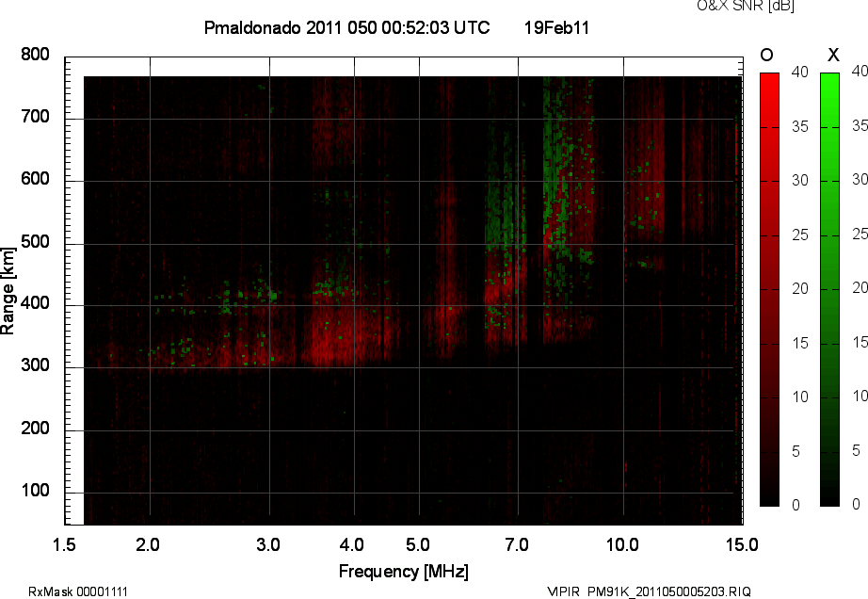868x599 pixels.
Task: Select the 7.0 frequency axis label
Action: pos(517,545)
